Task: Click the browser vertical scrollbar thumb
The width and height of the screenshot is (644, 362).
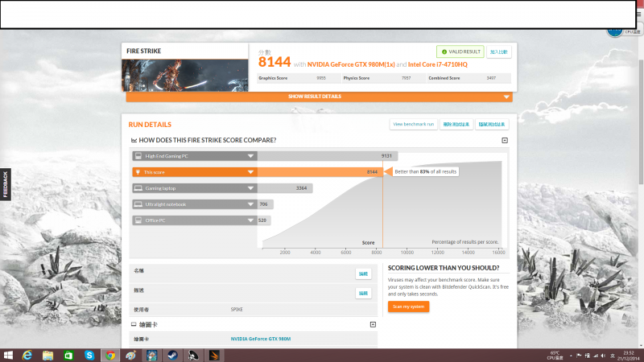Action: point(641,121)
